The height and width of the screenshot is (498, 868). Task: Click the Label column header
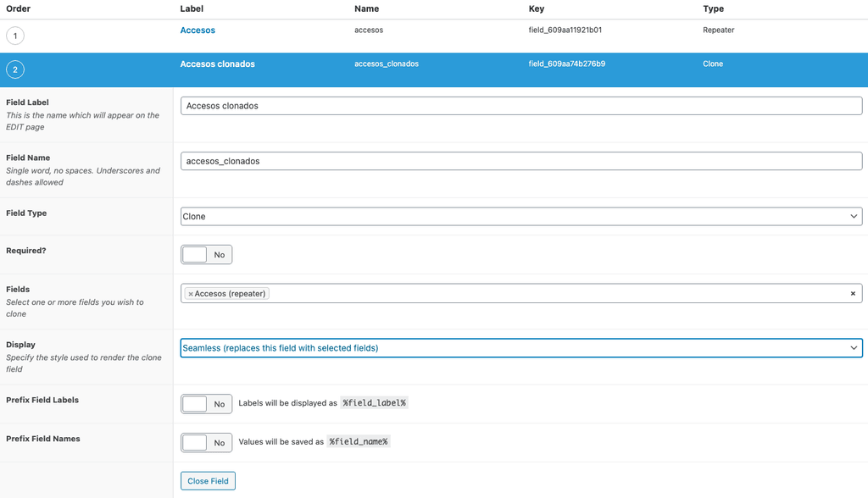[192, 8]
